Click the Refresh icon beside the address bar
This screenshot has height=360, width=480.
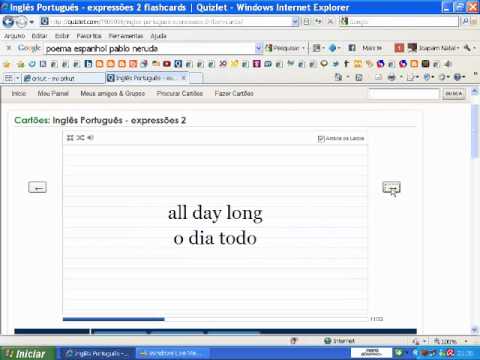[319, 22]
